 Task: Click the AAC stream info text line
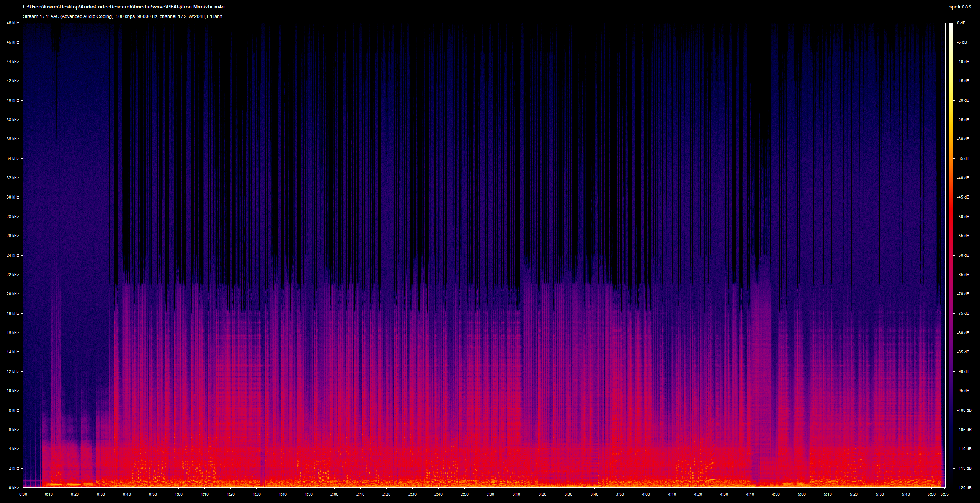[x=122, y=16]
